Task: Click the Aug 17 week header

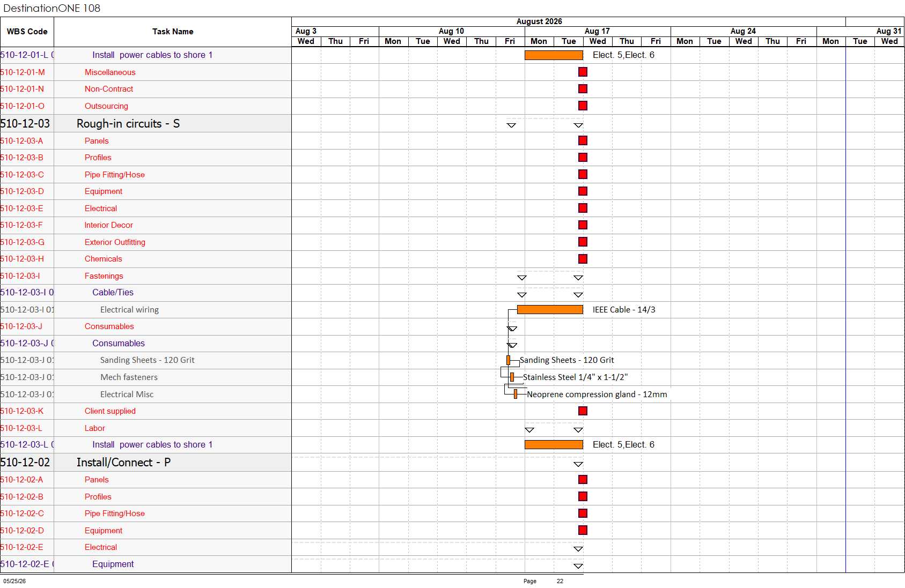Action: (597, 31)
